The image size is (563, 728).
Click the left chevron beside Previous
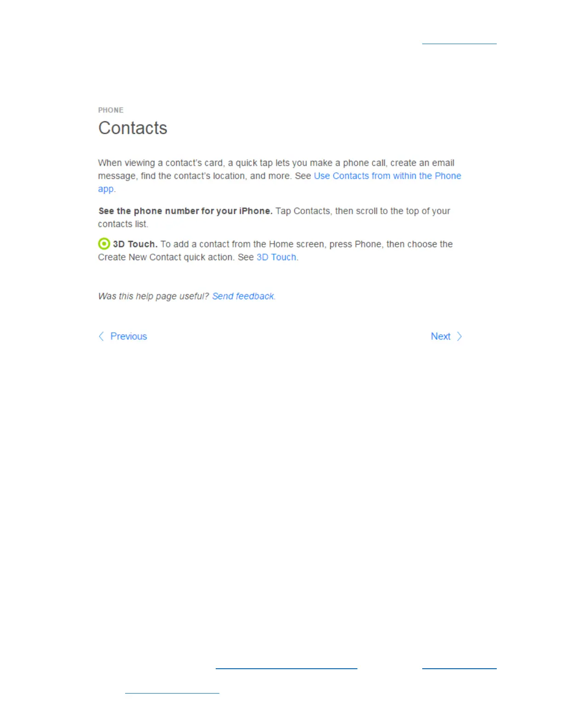click(101, 336)
